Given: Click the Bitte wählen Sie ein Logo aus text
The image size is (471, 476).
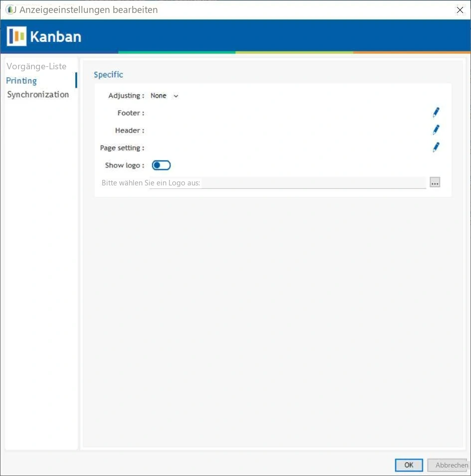Looking at the screenshot, I should point(151,183).
